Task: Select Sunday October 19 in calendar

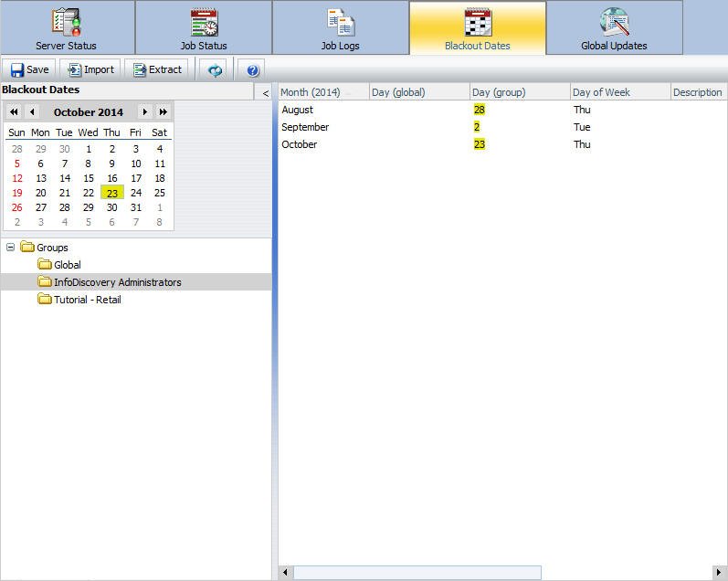Action: coord(17,193)
